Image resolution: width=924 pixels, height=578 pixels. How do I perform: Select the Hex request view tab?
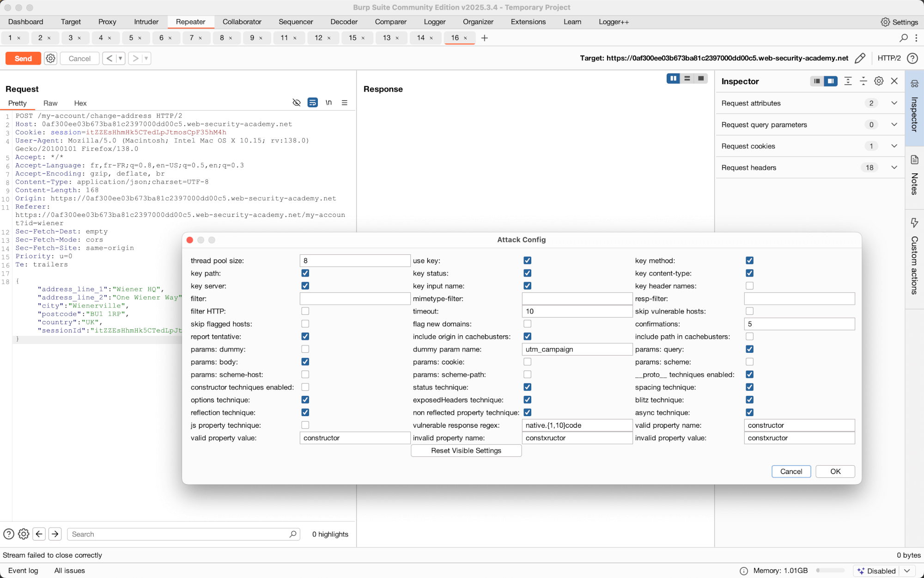point(80,103)
